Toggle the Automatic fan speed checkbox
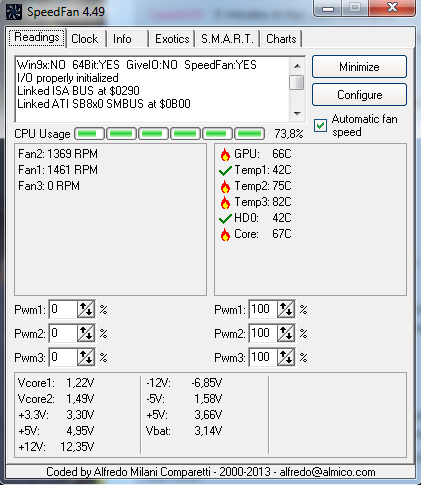The width and height of the screenshot is (421, 485). point(320,125)
